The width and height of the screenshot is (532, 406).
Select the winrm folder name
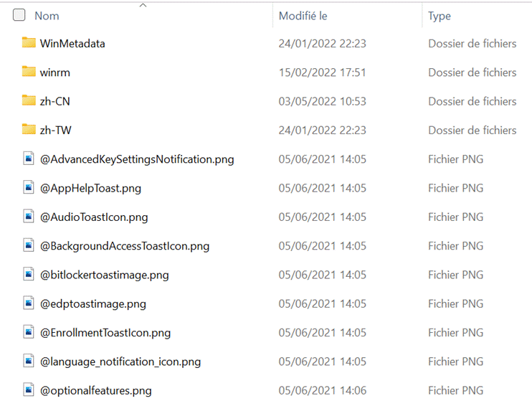[x=55, y=72]
